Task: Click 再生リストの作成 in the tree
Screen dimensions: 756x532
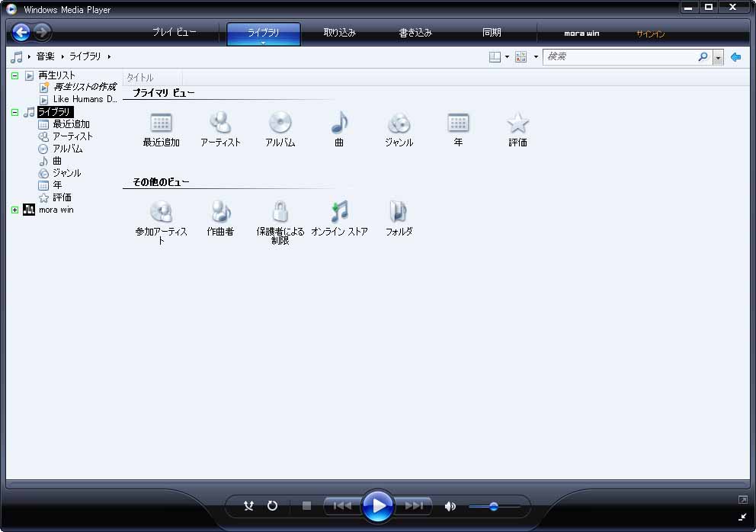Action: coord(85,87)
